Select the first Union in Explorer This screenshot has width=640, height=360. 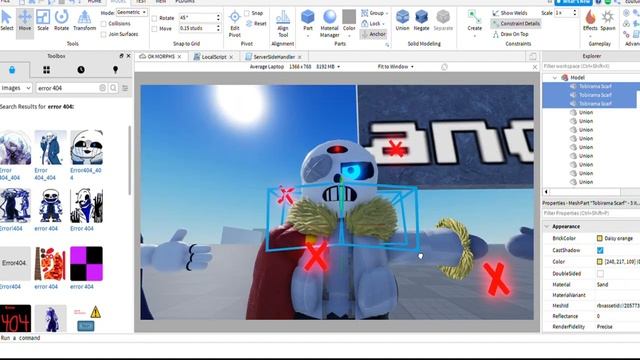point(586,112)
